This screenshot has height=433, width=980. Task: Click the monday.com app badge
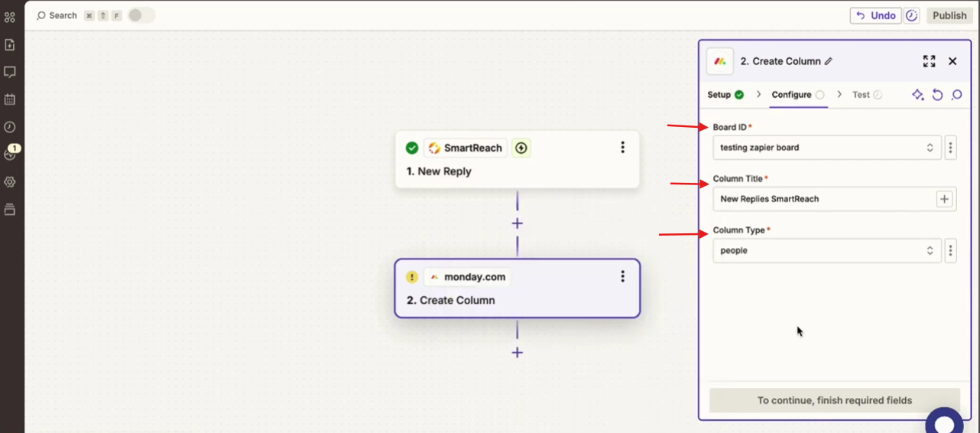point(466,277)
